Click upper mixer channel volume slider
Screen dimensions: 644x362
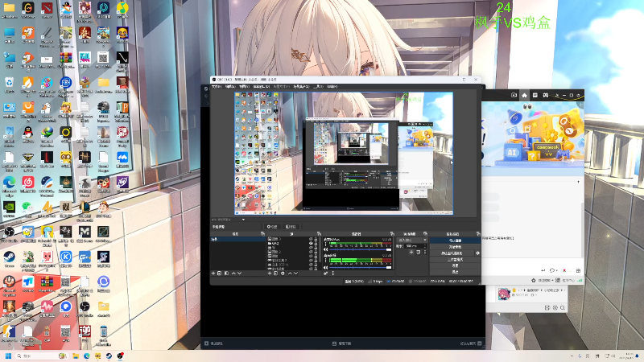(x=361, y=249)
